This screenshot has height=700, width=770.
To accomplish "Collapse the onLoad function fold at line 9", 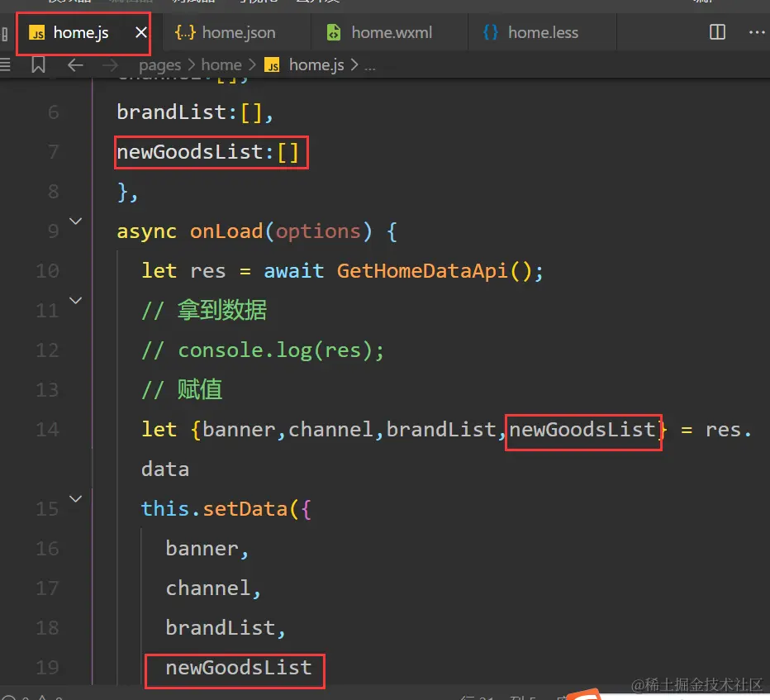I will pyautogui.click(x=76, y=221).
